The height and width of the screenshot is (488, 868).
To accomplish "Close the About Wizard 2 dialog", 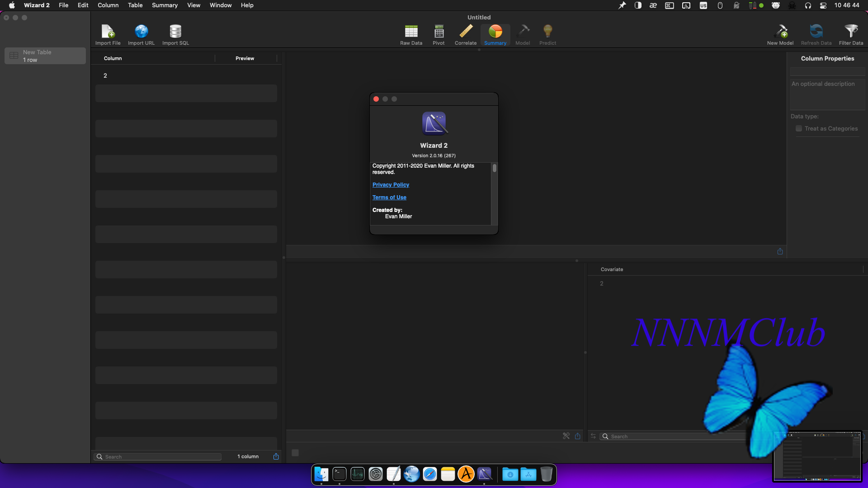I will [x=376, y=99].
